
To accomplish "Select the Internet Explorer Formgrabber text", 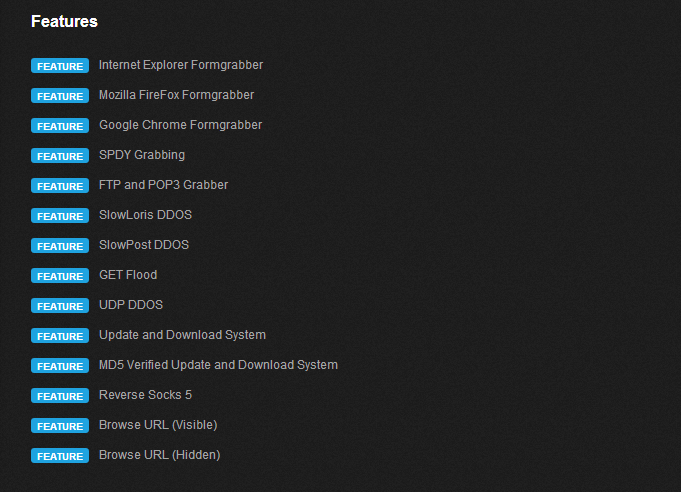I will point(181,65).
